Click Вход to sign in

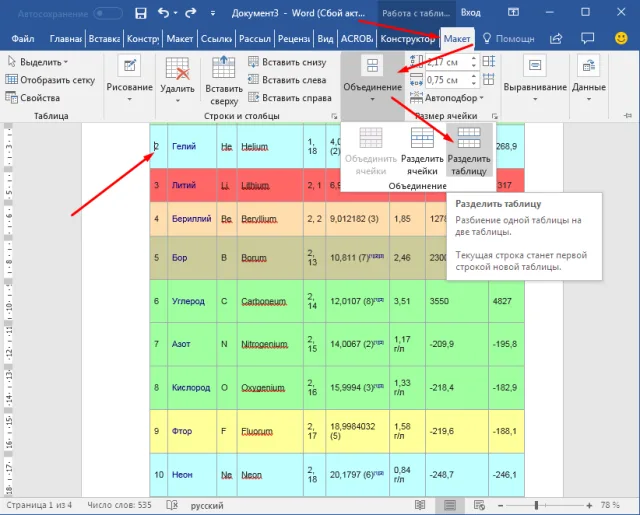click(471, 13)
